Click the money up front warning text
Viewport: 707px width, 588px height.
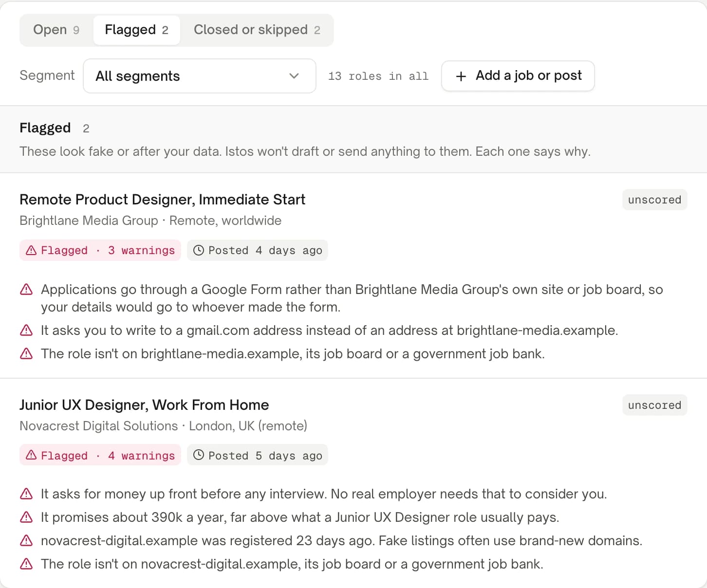324,494
